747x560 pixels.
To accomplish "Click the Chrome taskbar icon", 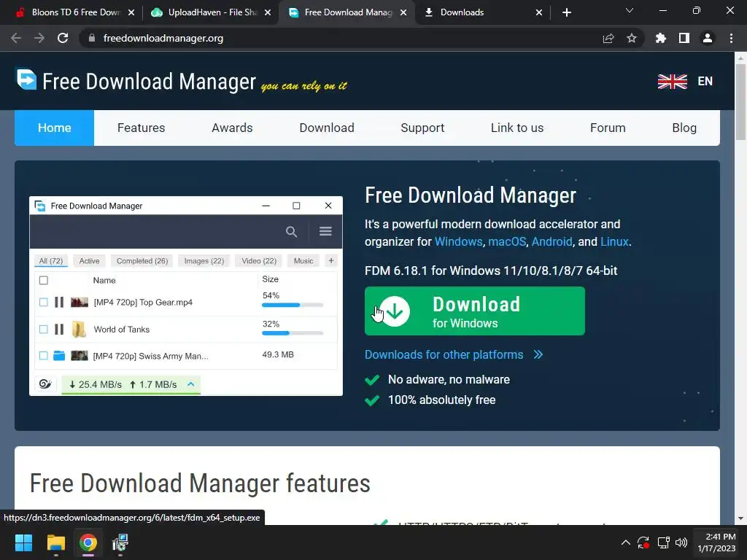I will 88,542.
